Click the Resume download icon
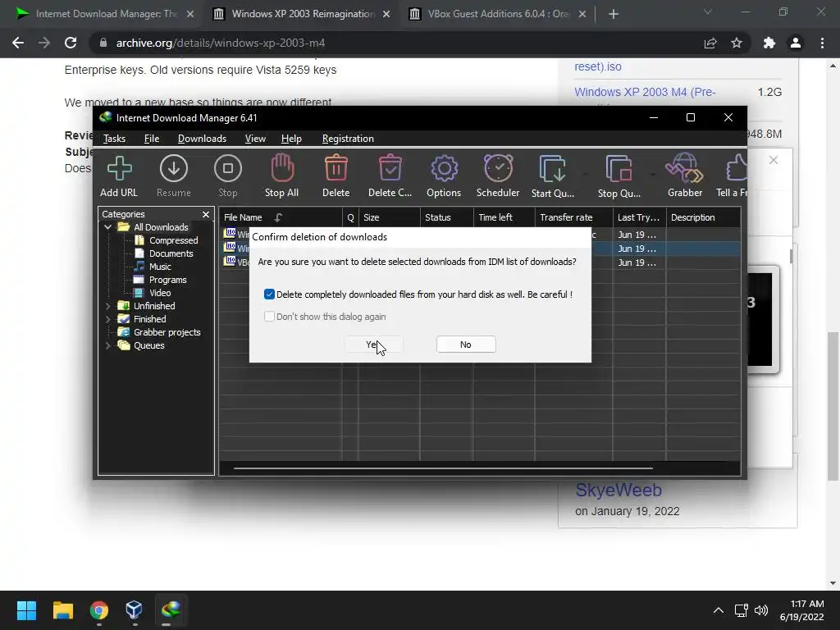The image size is (840, 630). (174, 168)
